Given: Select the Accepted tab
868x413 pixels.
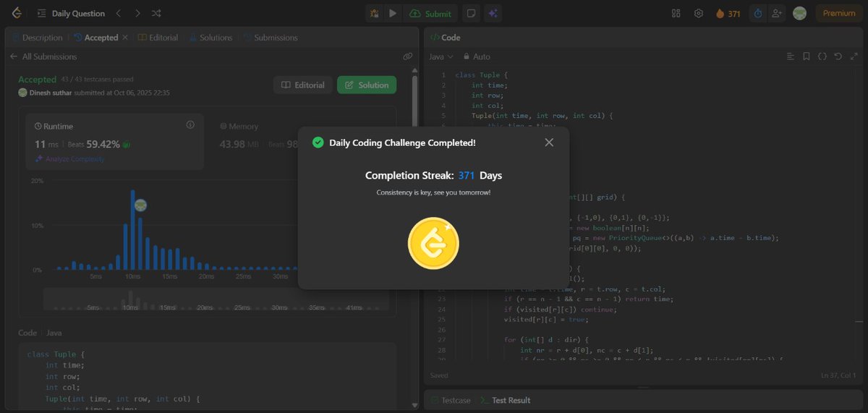Looking at the screenshot, I should pos(95,38).
